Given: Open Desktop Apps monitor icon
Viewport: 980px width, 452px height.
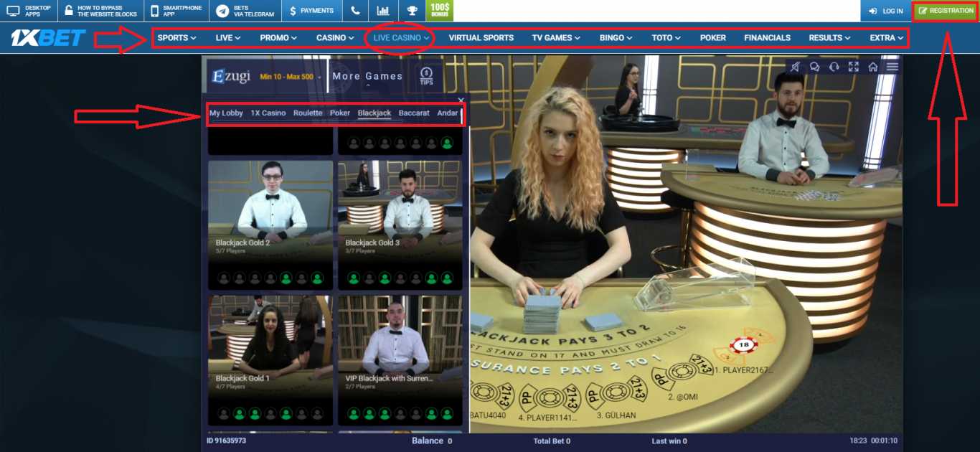Looking at the screenshot, I should (13, 11).
